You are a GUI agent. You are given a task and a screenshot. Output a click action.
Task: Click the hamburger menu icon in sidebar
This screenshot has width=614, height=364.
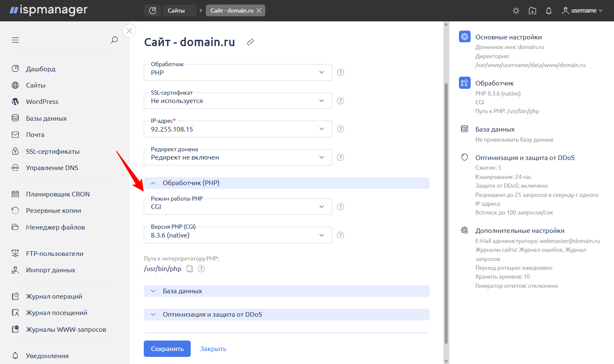(x=16, y=40)
